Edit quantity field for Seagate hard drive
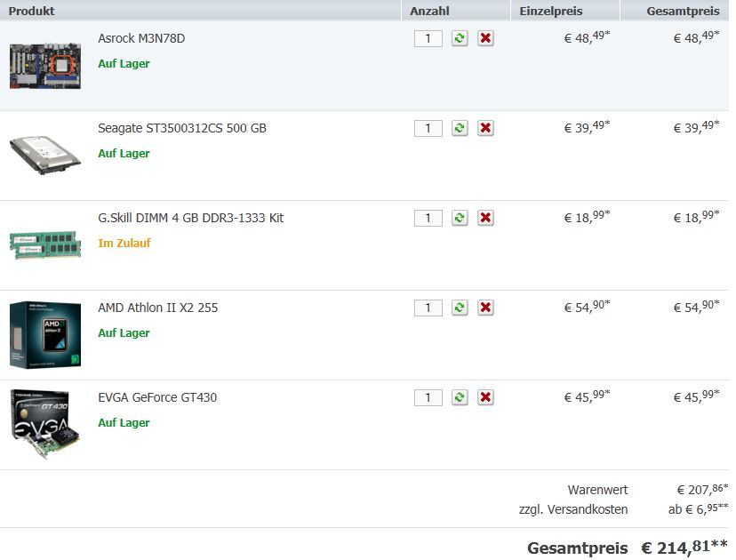 [x=428, y=128]
